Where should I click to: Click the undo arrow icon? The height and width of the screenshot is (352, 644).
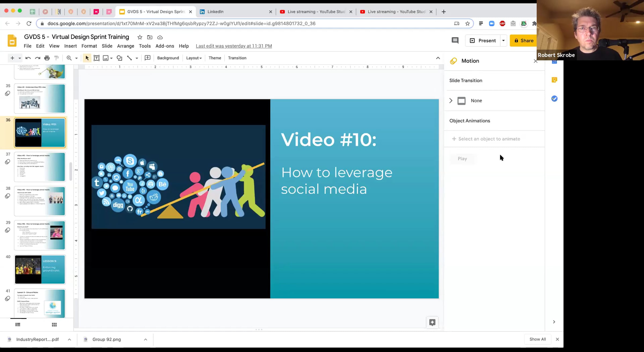28,58
